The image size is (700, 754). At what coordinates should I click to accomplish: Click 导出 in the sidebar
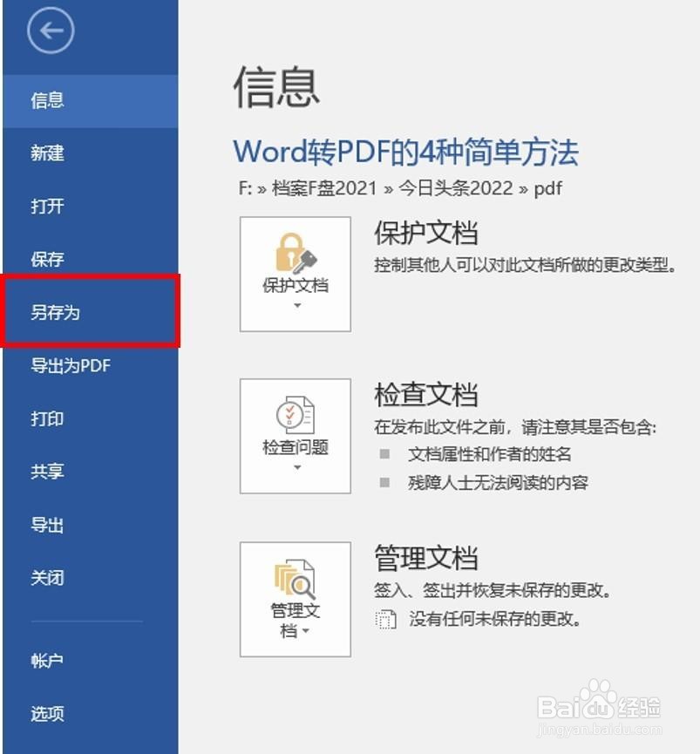46,525
